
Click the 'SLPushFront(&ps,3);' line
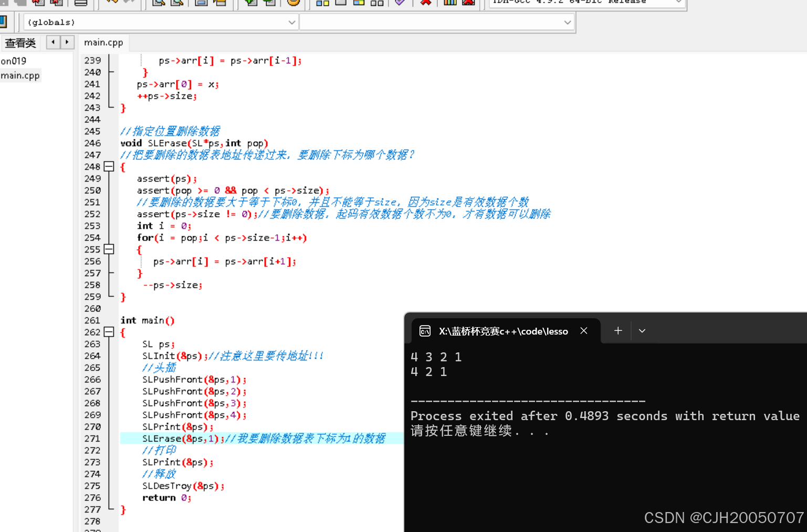(194, 403)
